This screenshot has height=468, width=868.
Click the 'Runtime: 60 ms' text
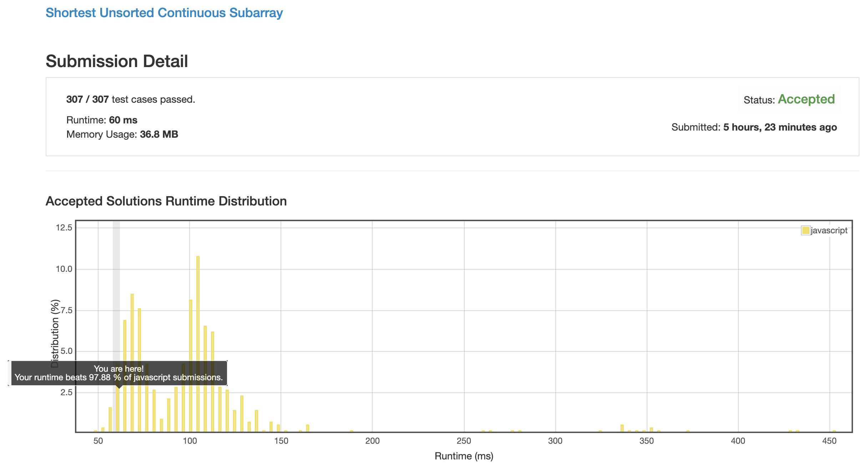[x=102, y=120]
